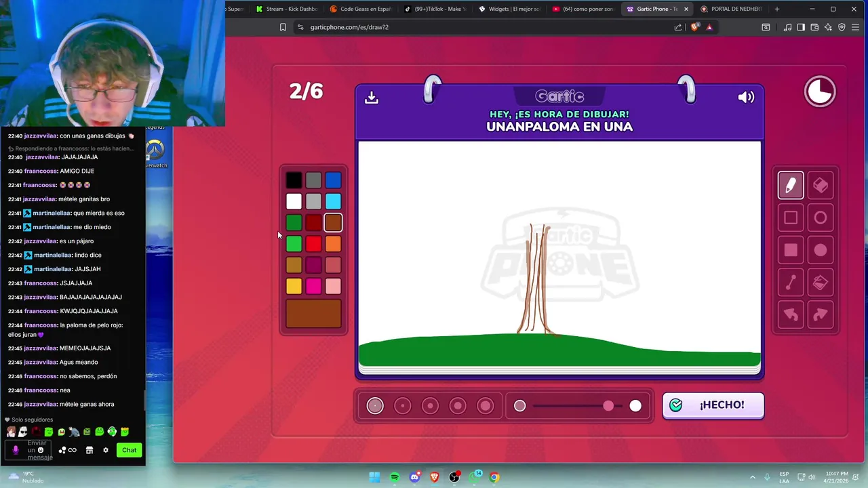The image size is (868, 488).
Task: Open the Brave Shields lion icon
Action: [x=694, y=27]
